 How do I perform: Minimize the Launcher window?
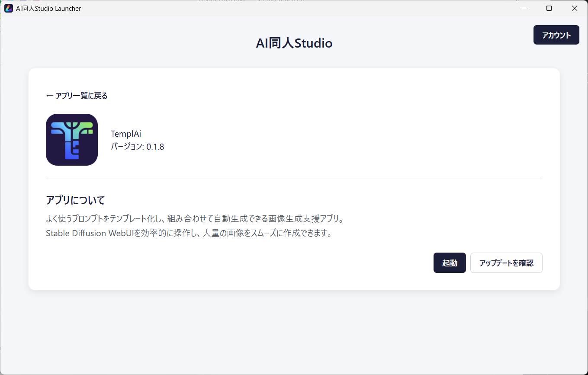[x=524, y=8]
